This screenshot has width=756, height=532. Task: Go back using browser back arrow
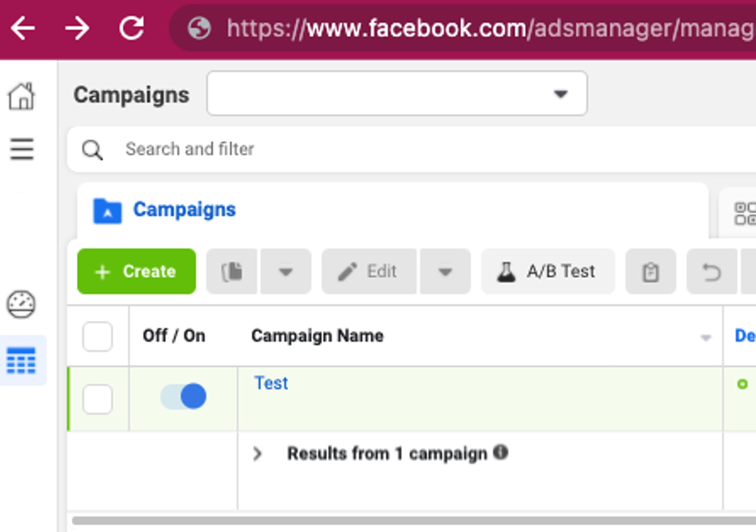tap(23, 28)
